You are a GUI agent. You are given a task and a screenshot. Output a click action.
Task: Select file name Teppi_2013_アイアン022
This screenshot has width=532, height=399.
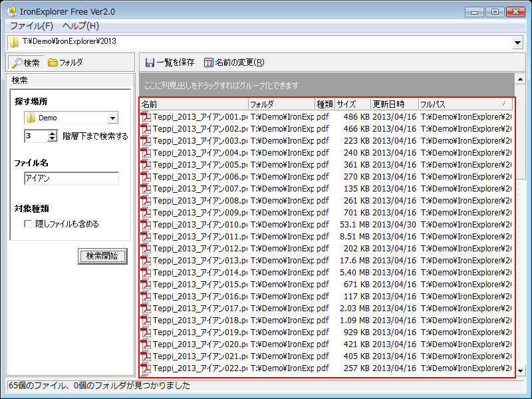pyautogui.click(x=200, y=368)
